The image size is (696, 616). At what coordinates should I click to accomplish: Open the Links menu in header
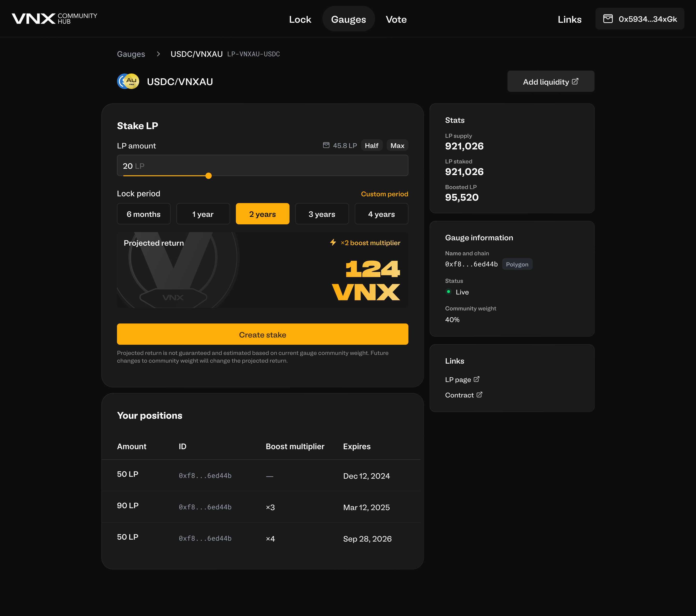[x=569, y=19]
